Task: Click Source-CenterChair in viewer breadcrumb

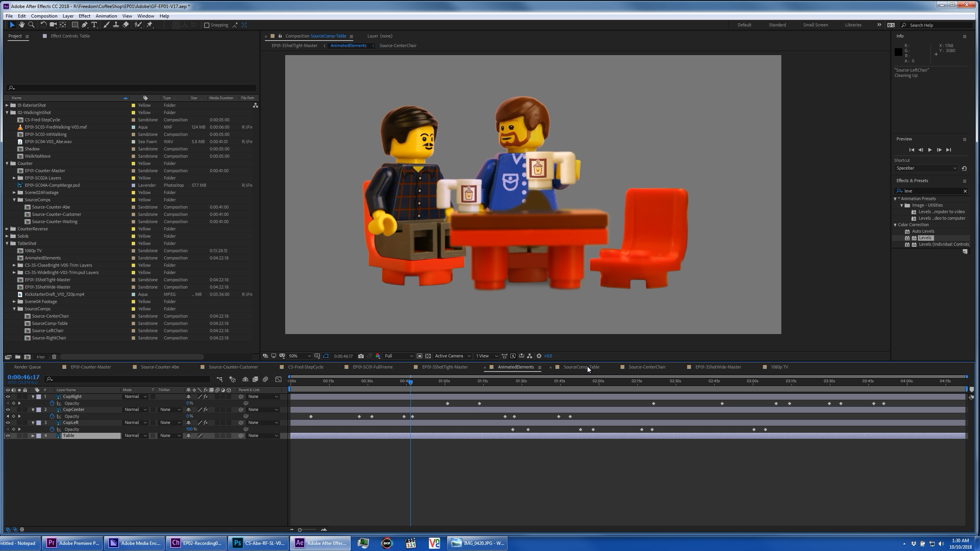Action: tap(398, 46)
